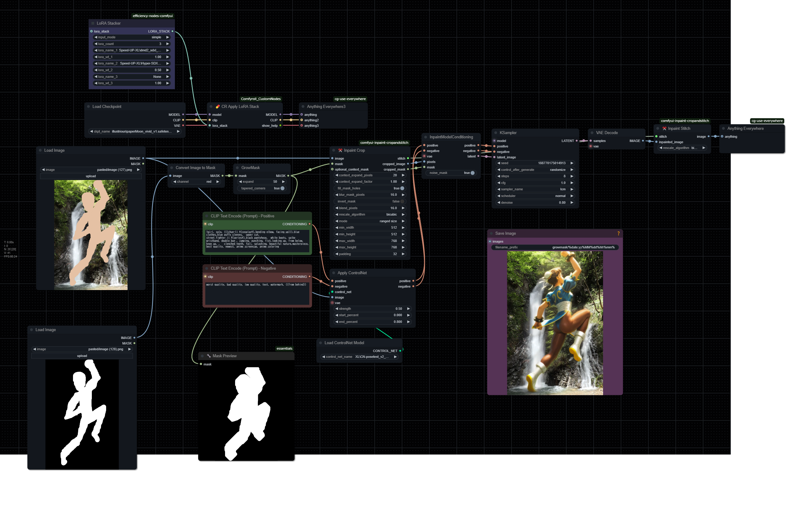
Task: Collapse the Load Checkpoint node via its title dot
Action: (x=88, y=106)
